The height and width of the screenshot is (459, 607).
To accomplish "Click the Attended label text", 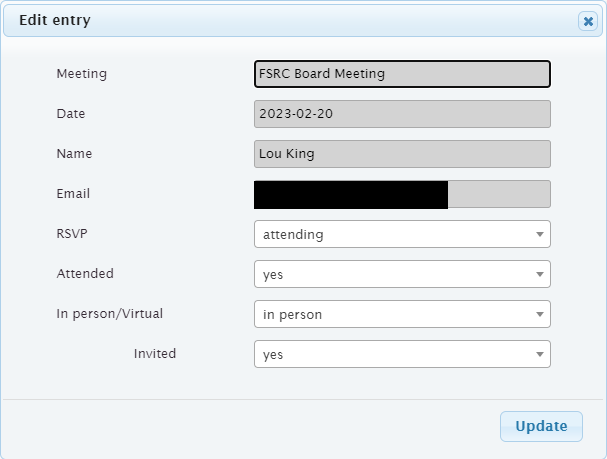I will tap(85, 273).
